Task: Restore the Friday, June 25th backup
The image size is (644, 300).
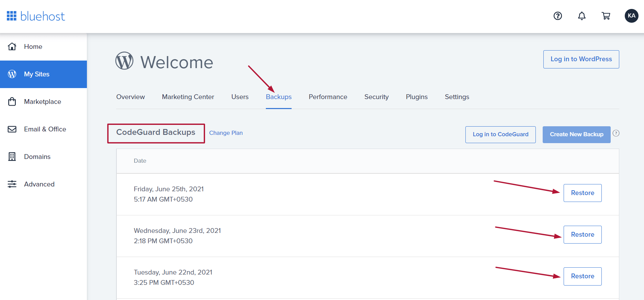Action: point(582,193)
